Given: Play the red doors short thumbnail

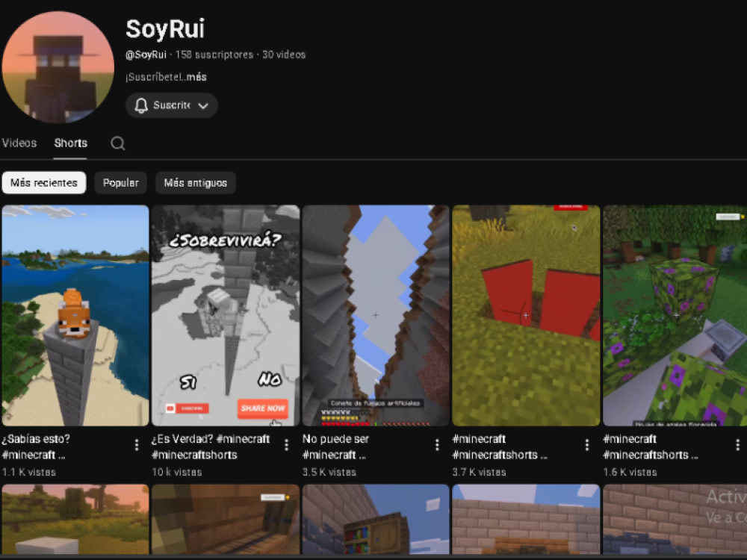Looking at the screenshot, I should tap(526, 315).
